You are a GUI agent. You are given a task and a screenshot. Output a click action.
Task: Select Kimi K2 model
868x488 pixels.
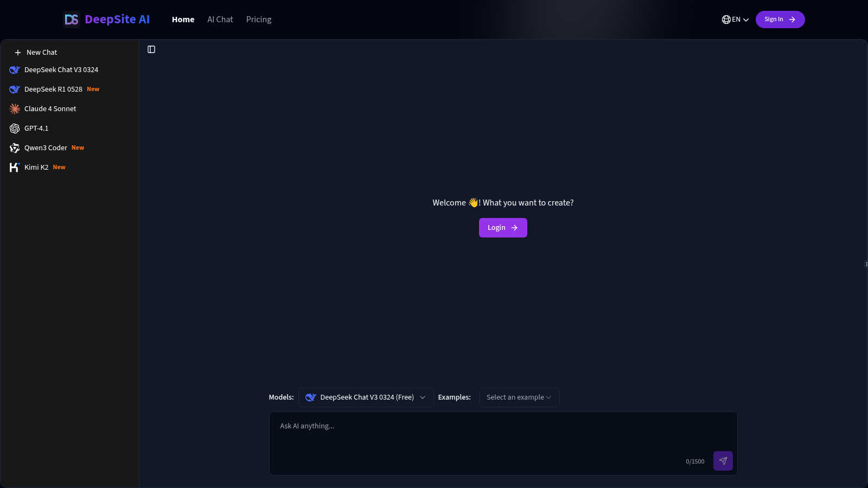(x=36, y=168)
